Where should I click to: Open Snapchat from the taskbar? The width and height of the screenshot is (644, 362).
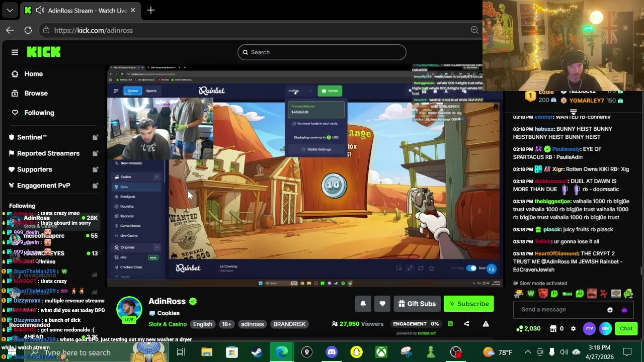point(356,352)
